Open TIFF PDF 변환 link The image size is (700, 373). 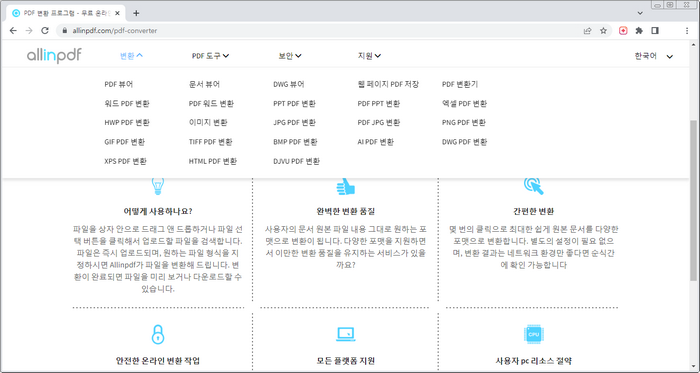coord(211,142)
